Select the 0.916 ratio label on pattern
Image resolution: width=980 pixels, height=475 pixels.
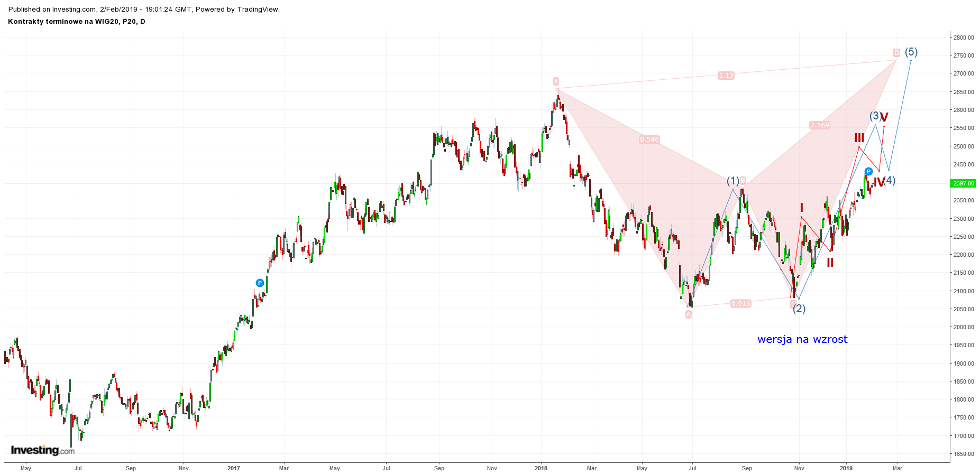741,304
